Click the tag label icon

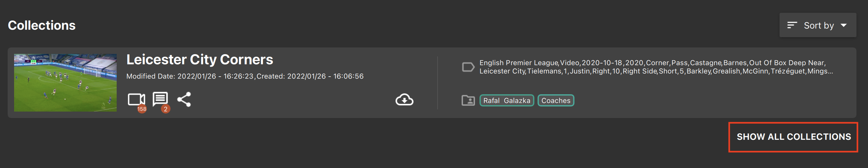click(x=468, y=67)
